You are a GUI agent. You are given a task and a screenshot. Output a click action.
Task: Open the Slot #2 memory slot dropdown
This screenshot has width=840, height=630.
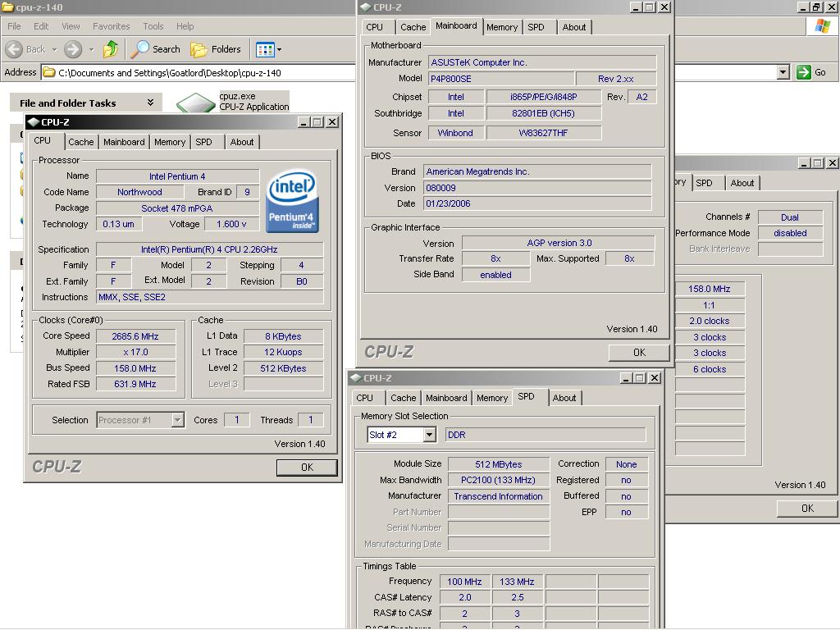(429, 435)
